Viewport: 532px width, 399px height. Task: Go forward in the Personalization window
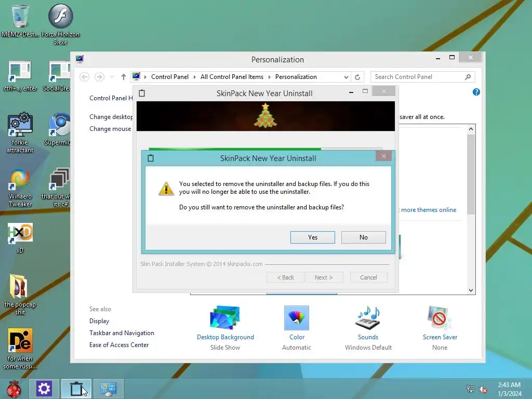pos(99,77)
